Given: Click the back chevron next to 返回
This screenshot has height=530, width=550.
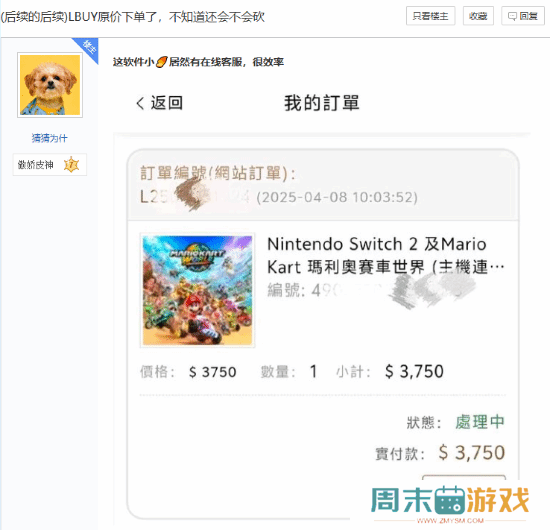Looking at the screenshot, I should 140,103.
